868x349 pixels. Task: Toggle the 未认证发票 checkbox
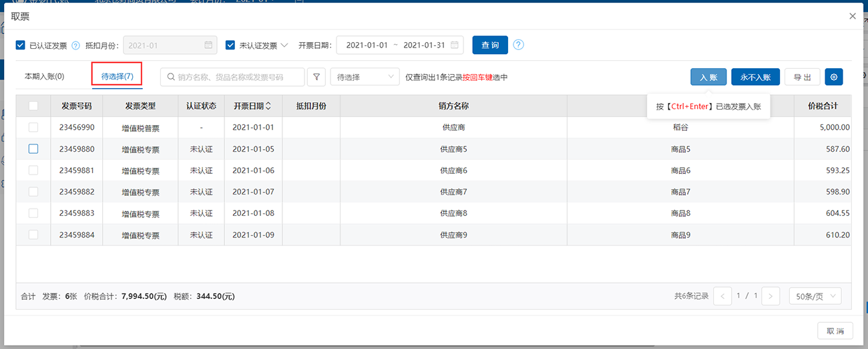click(x=230, y=45)
